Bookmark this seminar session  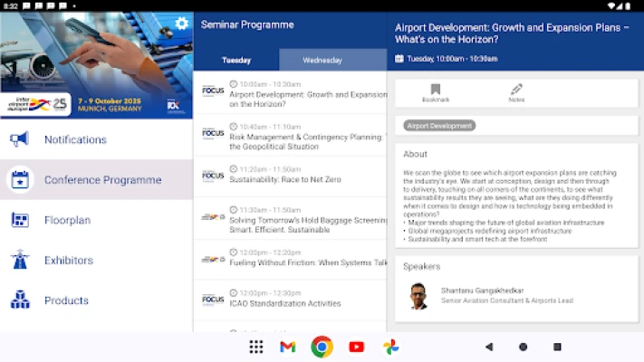(x=435, y=92)
